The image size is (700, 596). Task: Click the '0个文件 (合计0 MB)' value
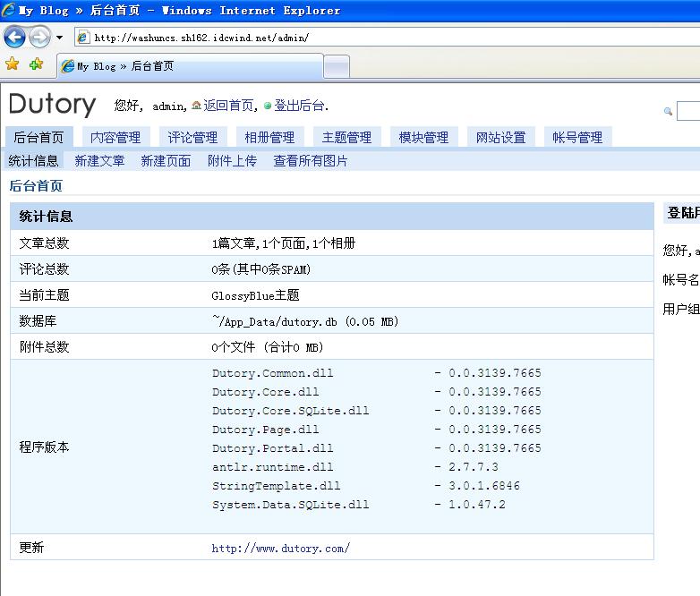[x=268, y=347]
